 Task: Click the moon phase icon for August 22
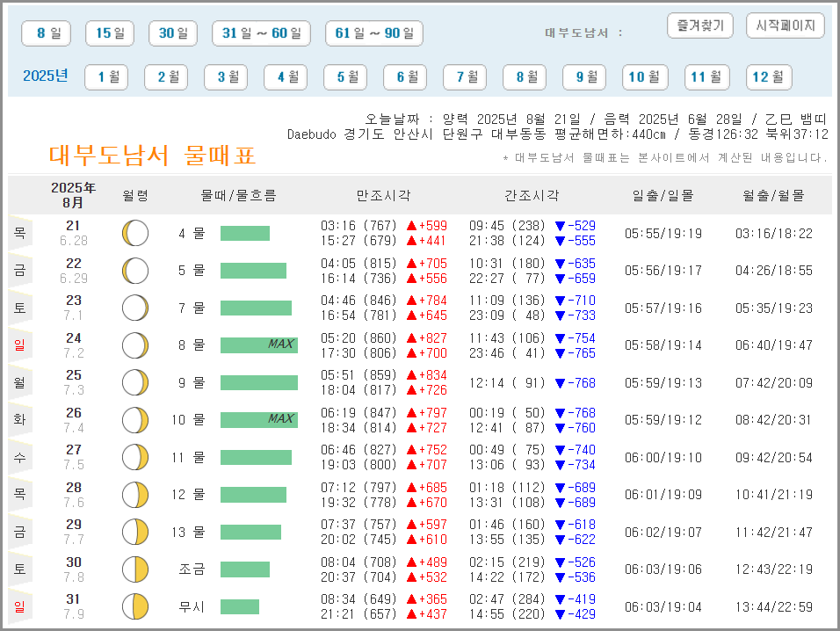click(134, 270)
